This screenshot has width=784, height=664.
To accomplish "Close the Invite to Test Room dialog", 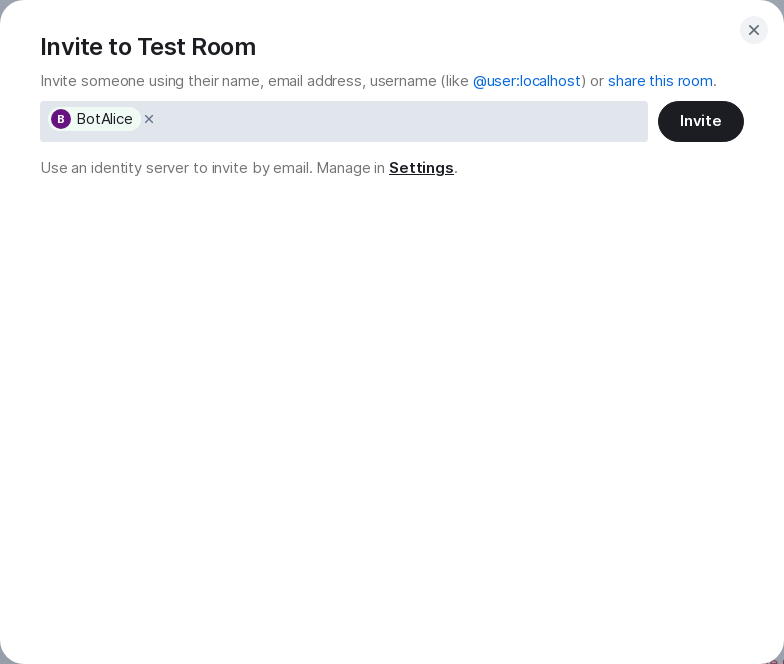I will pyautogui.click(x=754, y=30).
